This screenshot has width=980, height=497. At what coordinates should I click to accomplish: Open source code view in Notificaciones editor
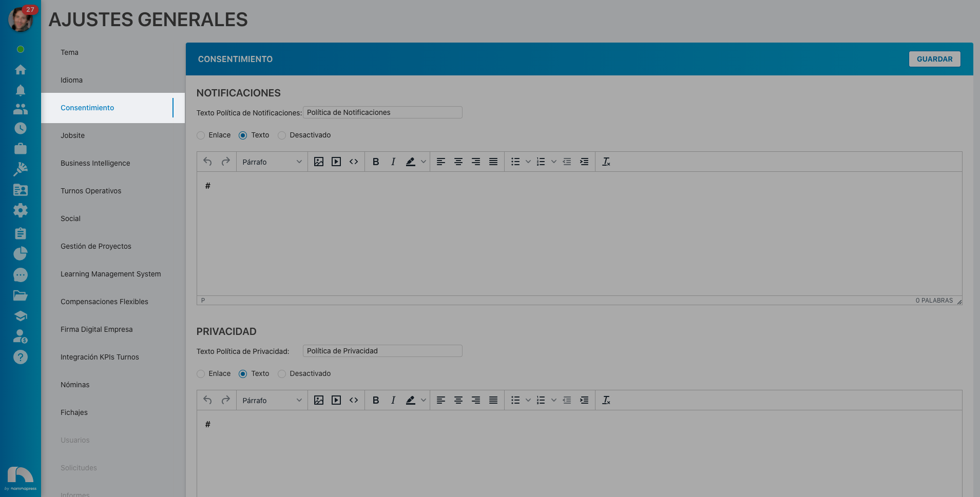tap(354, 162)
